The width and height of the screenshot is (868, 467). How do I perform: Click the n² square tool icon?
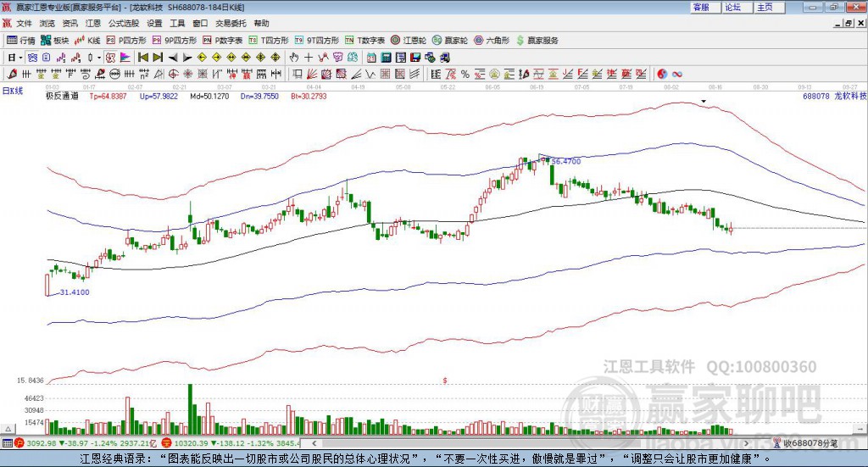point(144,74)
